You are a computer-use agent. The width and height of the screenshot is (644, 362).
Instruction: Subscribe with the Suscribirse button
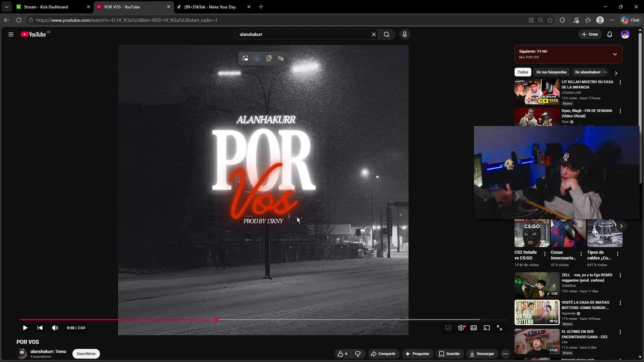pyautogui.click(x=86, y=353)
